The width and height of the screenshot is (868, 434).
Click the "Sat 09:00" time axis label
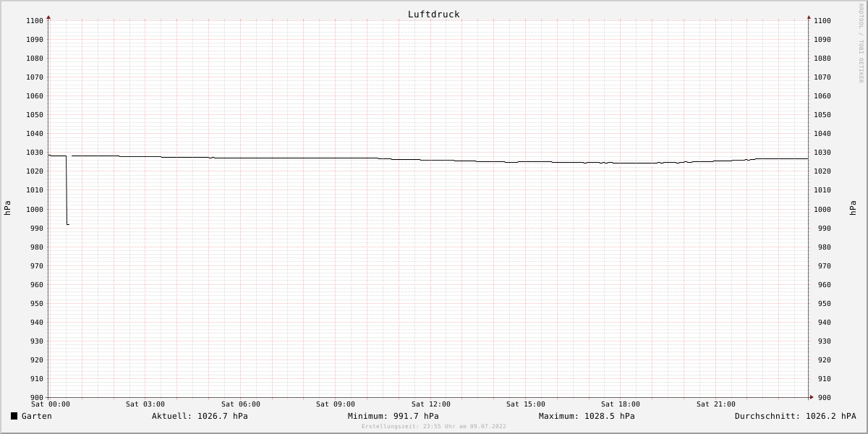click(x=336, y=404)
